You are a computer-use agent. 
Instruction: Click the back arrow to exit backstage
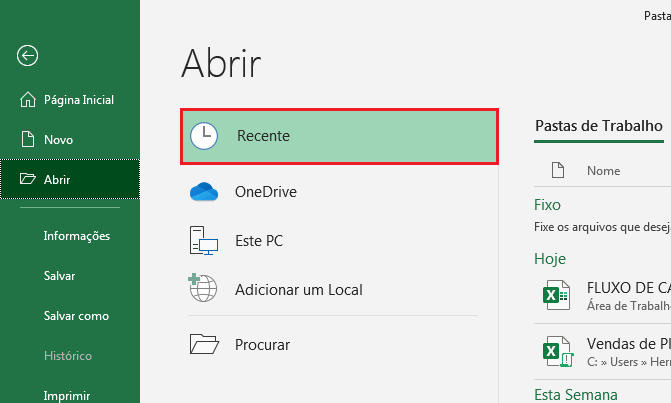click(28, 56)
